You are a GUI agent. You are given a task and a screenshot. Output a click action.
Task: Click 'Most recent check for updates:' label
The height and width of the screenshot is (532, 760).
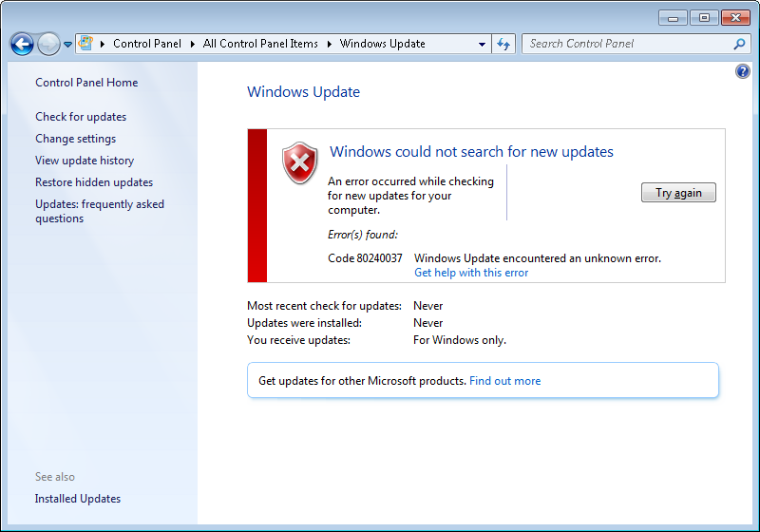coord(324,306)
